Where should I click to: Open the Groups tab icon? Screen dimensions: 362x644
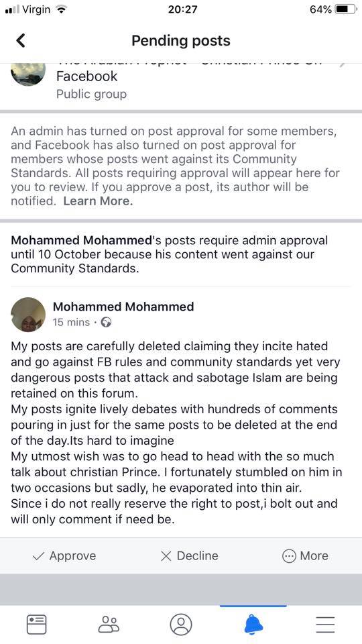pyautogui.click(x=109, y=625)
